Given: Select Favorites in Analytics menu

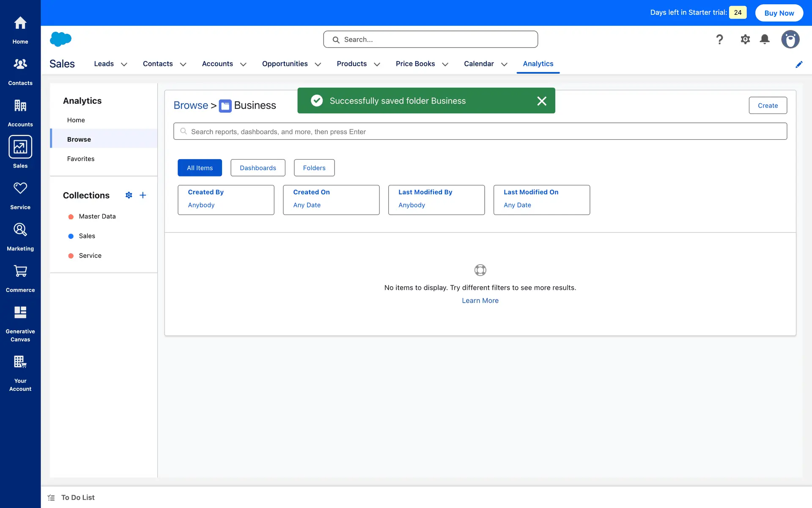Looking at the screenshot, I should (81, 159).
